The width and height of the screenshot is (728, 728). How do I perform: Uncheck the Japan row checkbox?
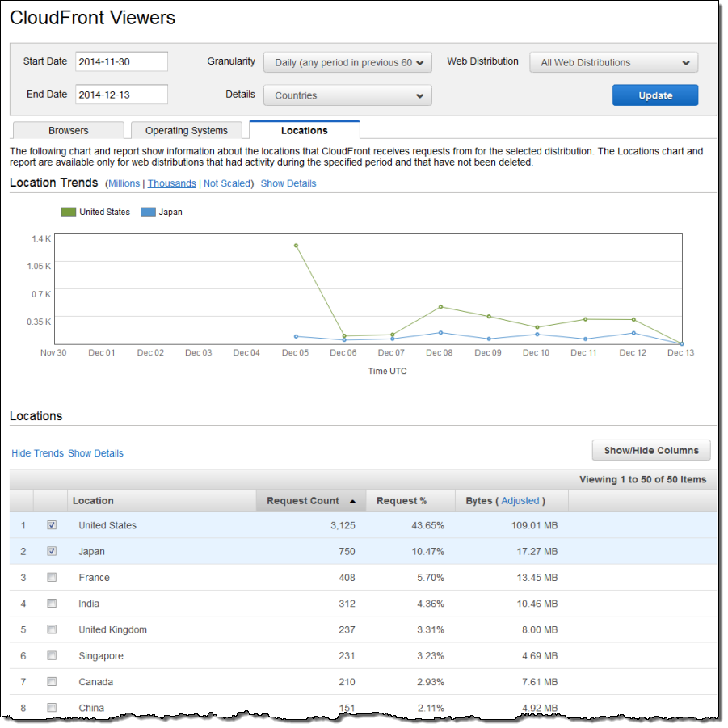(52, 551)
